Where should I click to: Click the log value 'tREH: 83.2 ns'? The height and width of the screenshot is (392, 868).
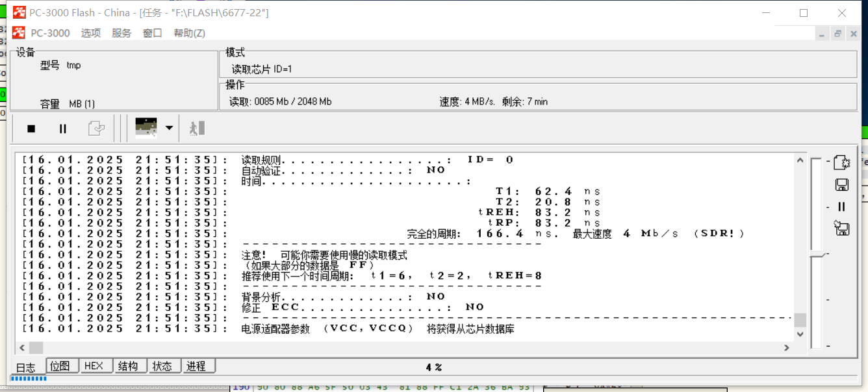pos(540,212)
